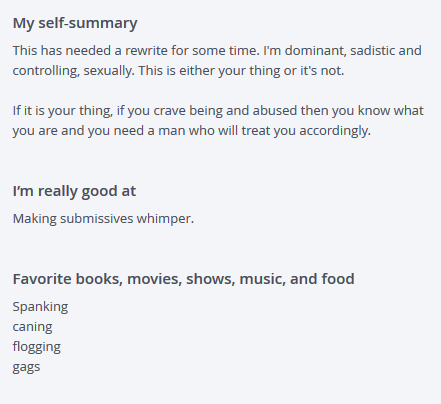Click the line starting "you are and you need"
Image resolution: width=441 pixels, height=404 pixels.
click(192, 131)
